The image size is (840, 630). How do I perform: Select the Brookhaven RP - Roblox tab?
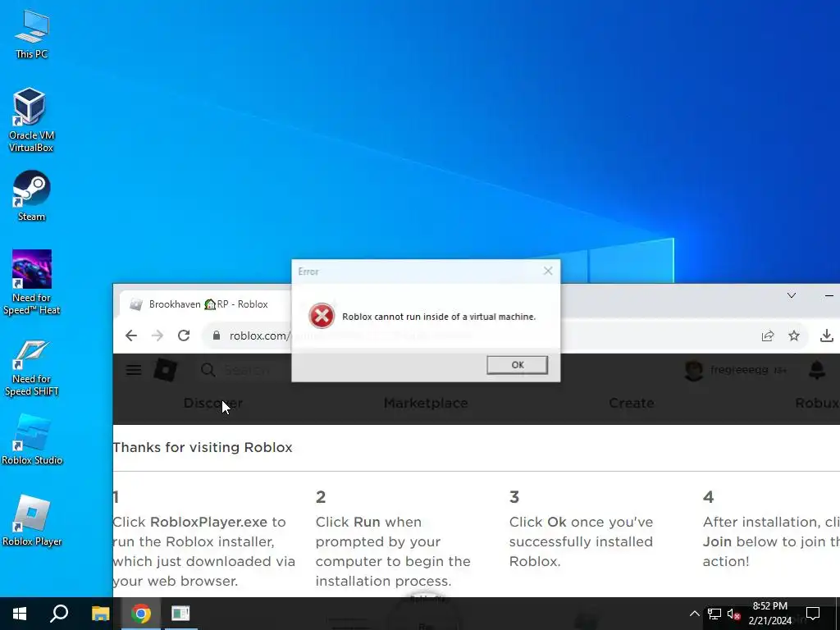point(206,304)
